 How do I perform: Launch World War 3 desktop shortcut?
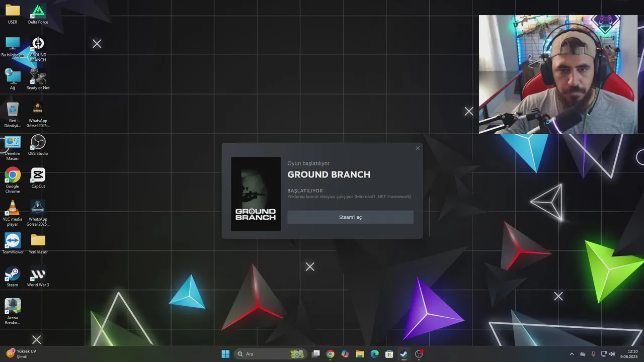[x=38, y=277]
